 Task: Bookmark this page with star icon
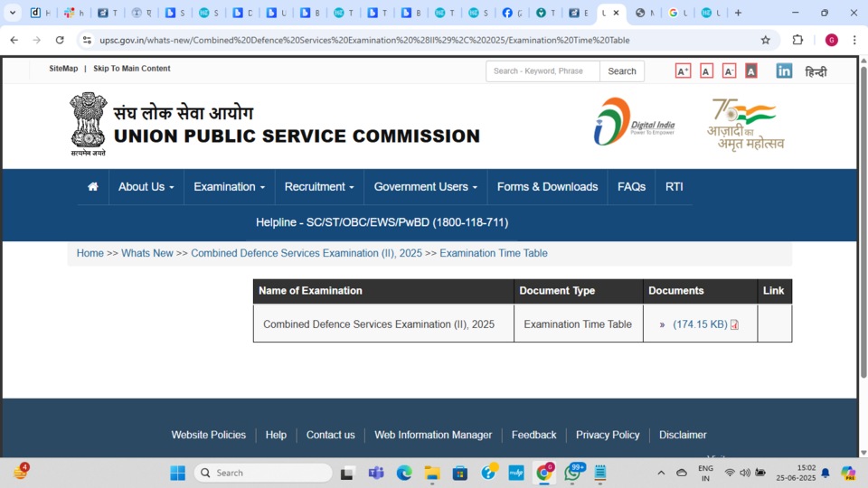point(765,40)
